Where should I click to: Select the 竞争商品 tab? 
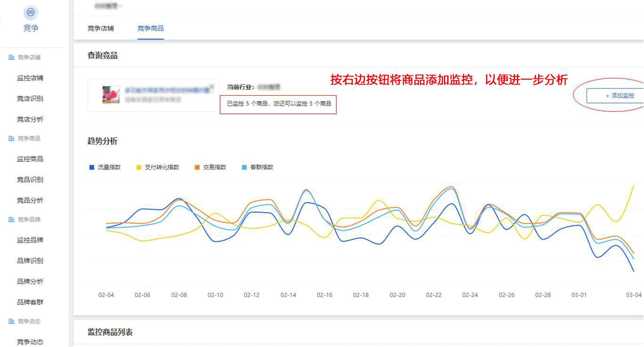pos(151,28)
